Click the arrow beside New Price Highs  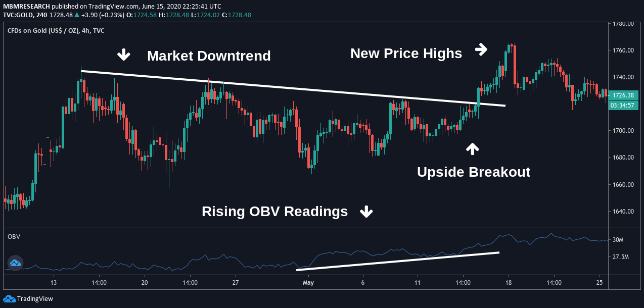tap(482, 49)
